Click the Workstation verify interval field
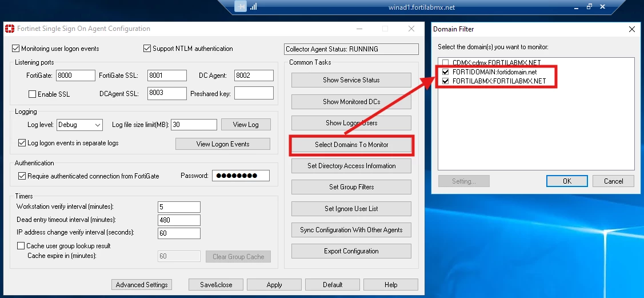Image resolution: width=644 pixels, height=298 pixels. (179, 206)
